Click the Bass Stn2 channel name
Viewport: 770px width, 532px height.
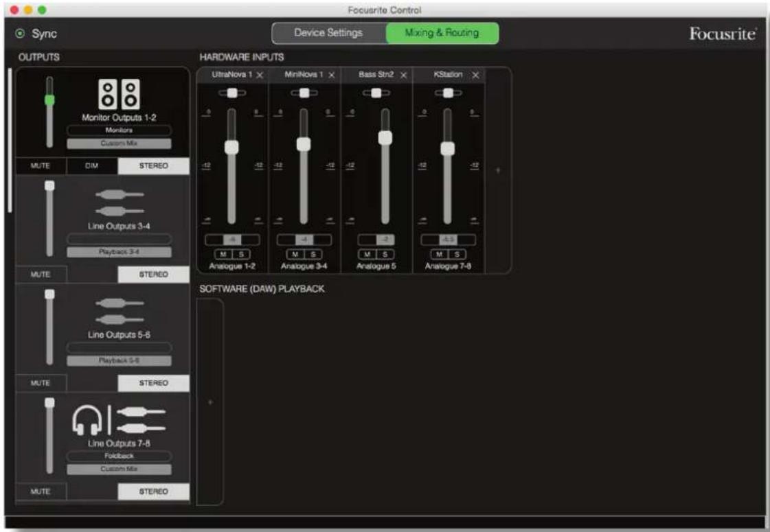(x=376, y=75)
